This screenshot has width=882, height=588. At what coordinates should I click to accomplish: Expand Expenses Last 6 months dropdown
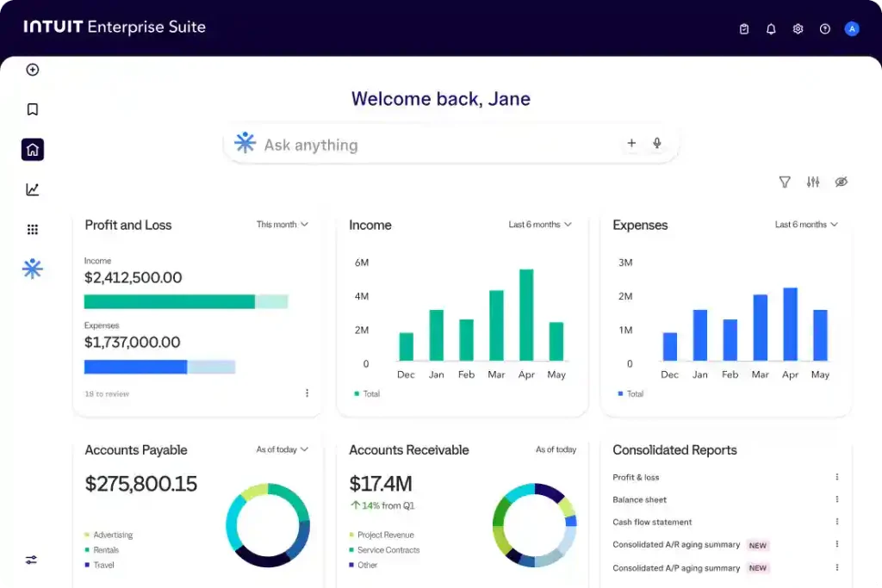coord(806,225)
